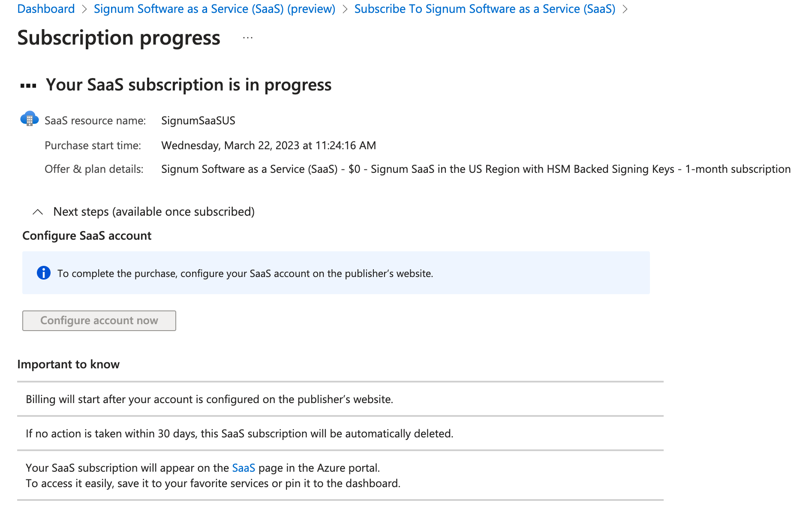
Task: Click the last breadcrumb chevron arrow
Action: click(x=625, y=9)
